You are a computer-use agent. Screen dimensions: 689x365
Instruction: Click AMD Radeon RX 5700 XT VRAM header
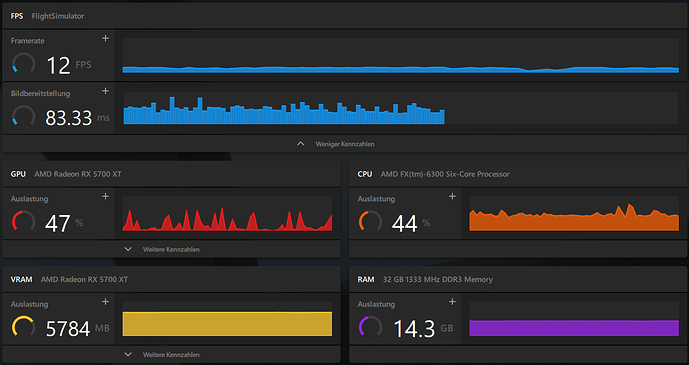pyautogui.click(x=84, y=279)
